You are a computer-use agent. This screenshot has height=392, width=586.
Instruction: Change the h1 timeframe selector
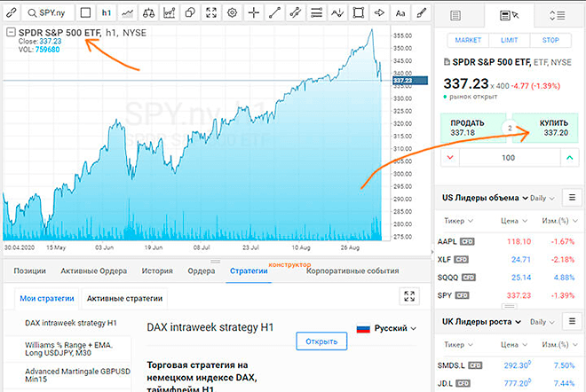coord(107,13)
